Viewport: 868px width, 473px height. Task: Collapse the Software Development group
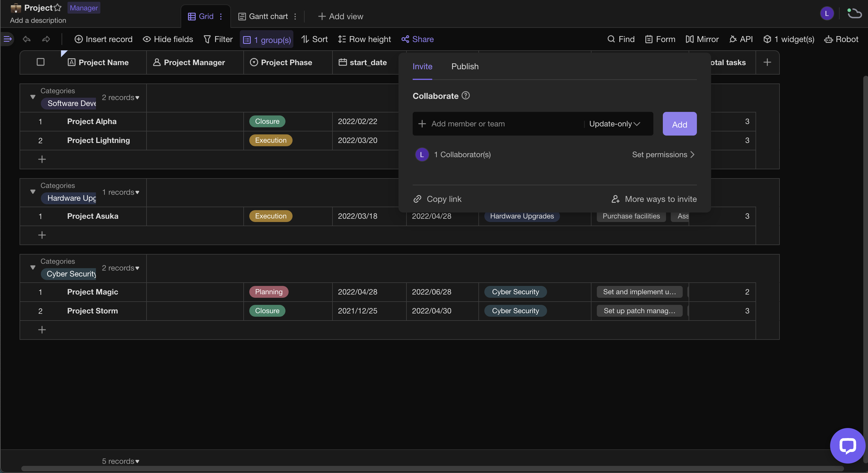(x=33, y=97)
